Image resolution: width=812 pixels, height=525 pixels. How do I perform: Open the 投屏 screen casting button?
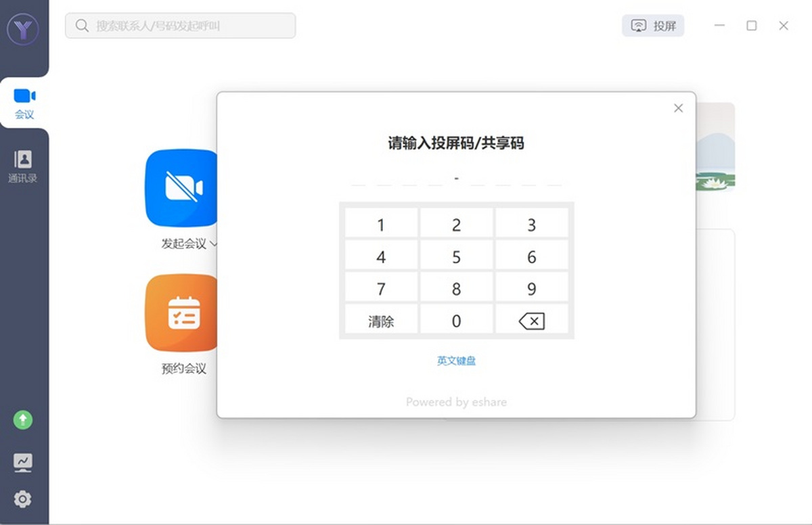point(652,26)
